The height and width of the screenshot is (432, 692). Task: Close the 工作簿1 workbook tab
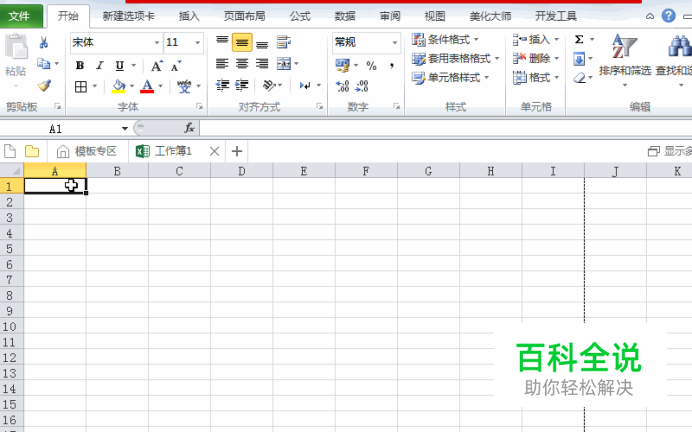pyautogui.click(x=214, y=151)
